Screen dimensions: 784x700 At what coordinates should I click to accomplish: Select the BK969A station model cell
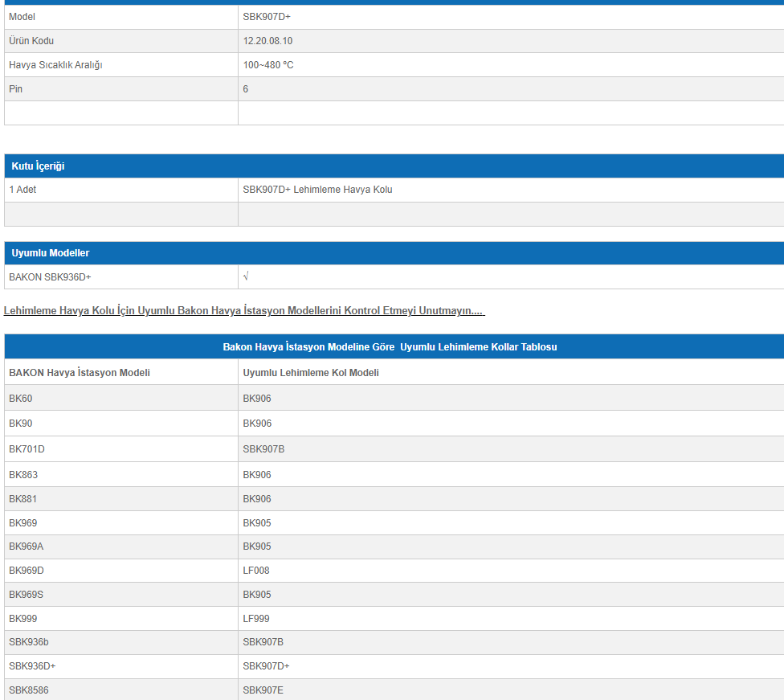pos(121,546)
